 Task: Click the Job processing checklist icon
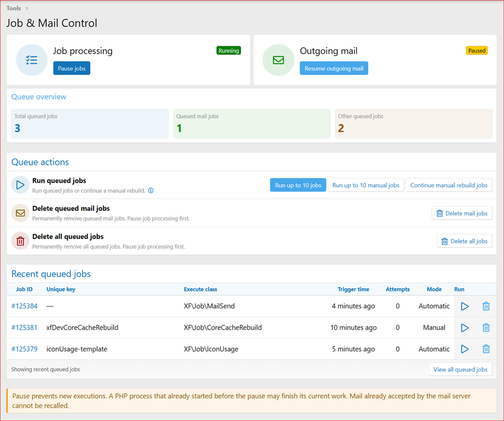[32, 60]
